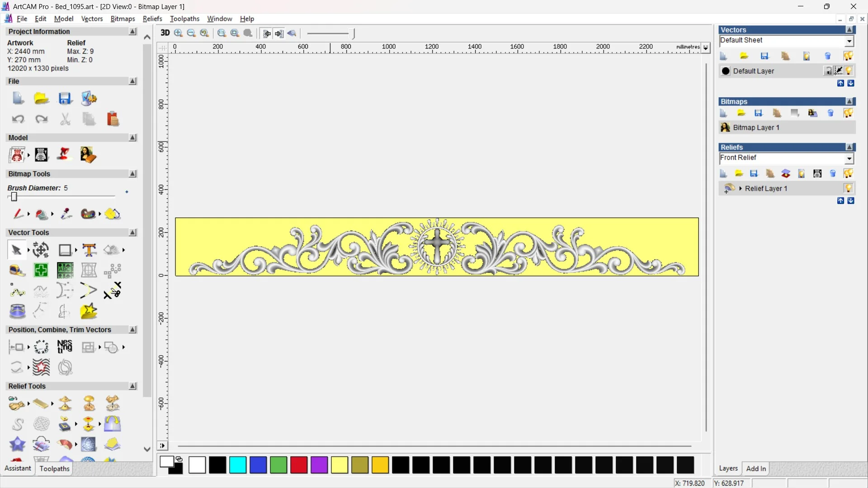Viewport: 868px width, 488px height.
Task: Select Bitmap Layer 1 entry
Action: coord(756,127)
